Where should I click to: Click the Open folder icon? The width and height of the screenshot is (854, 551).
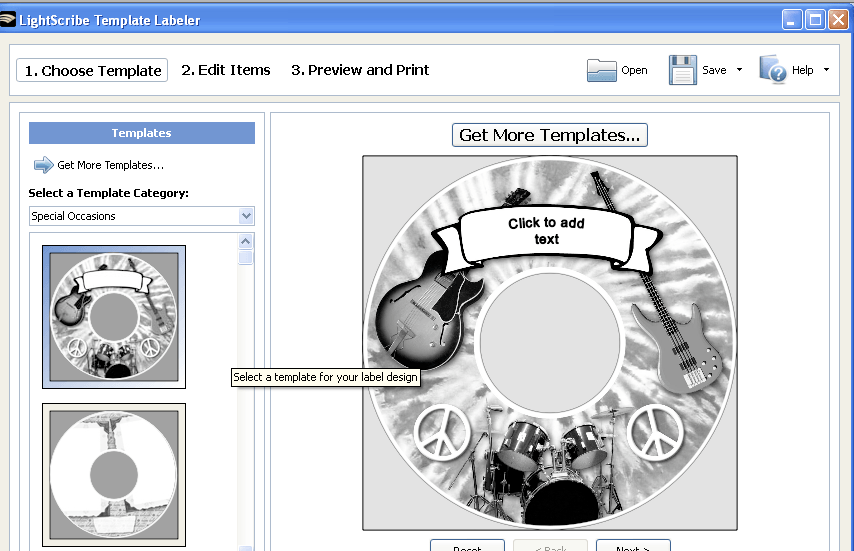[601, 70]
